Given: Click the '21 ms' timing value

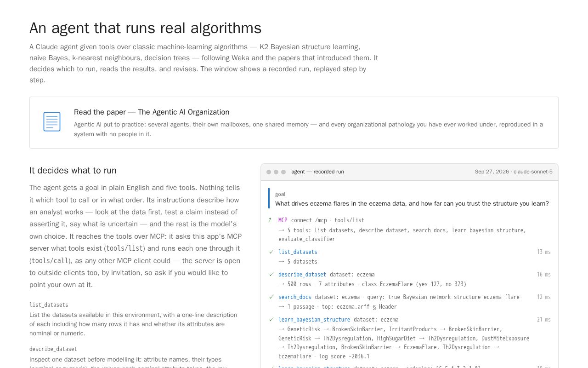Looking at the screenshot, I should coord(544,320).
